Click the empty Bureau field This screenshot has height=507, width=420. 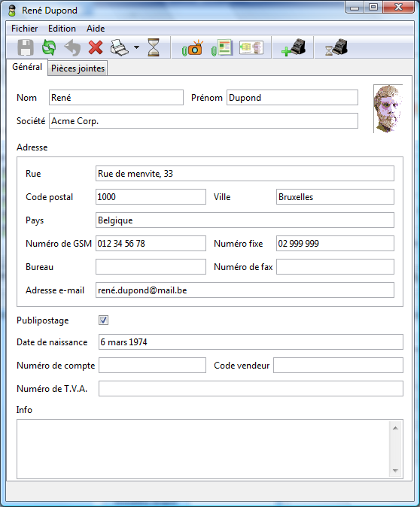pos(151,267)
